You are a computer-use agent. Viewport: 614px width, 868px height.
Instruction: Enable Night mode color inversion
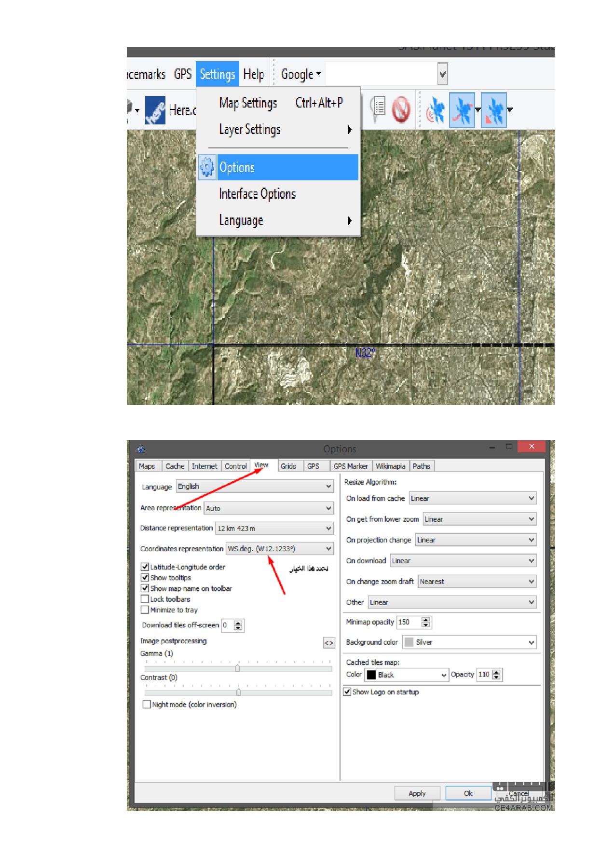coord(147,705)
